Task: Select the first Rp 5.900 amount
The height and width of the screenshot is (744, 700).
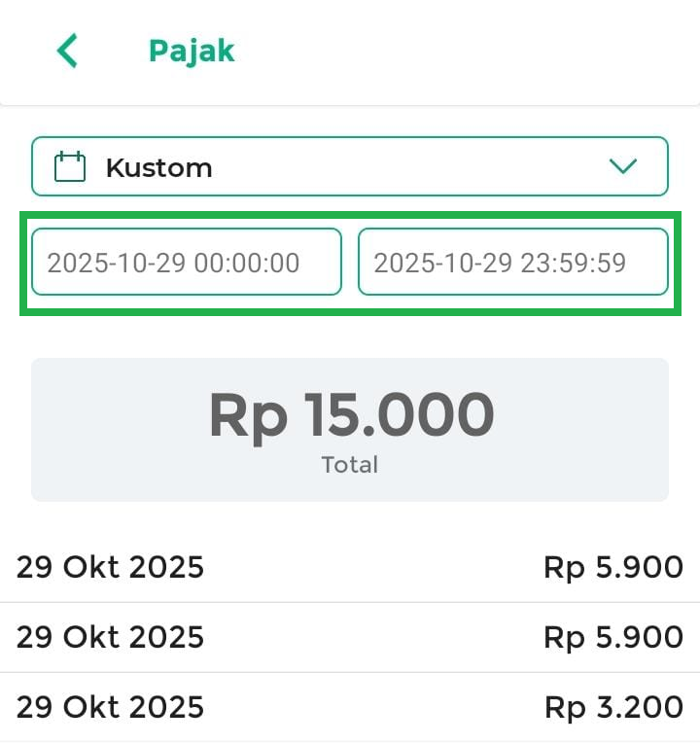Action: [x=613, y=567]
